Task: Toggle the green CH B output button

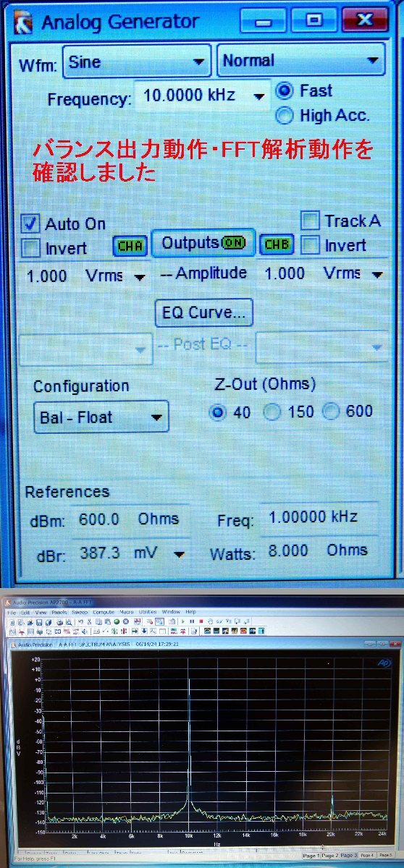Action: tap(277, 244)
